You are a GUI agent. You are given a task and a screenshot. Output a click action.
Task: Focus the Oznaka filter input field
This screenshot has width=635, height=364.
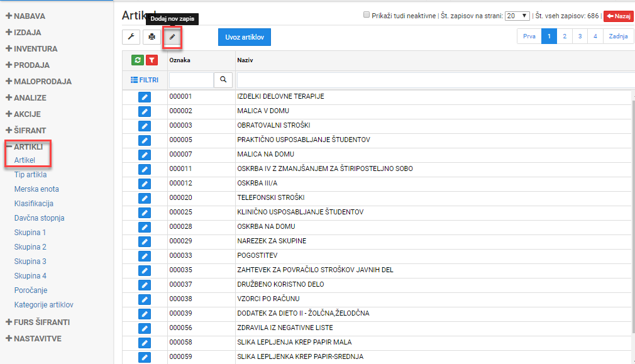pyautogui.click(x=192, y=80)
